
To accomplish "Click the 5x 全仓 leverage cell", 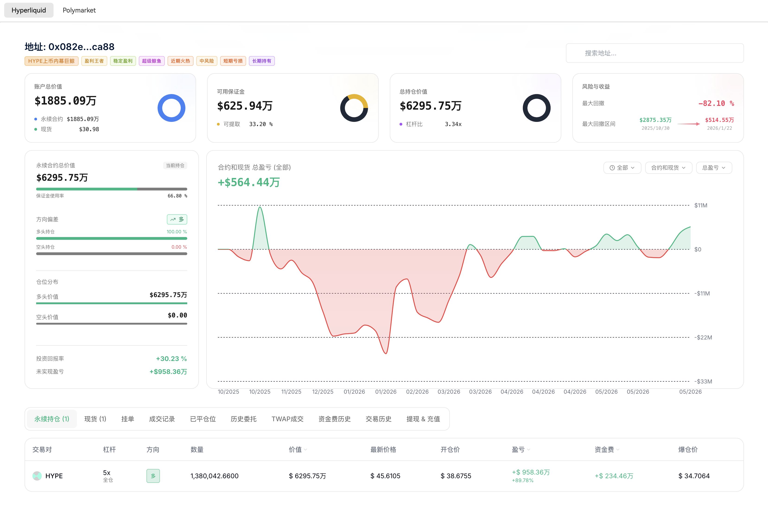I will [108, 476].
